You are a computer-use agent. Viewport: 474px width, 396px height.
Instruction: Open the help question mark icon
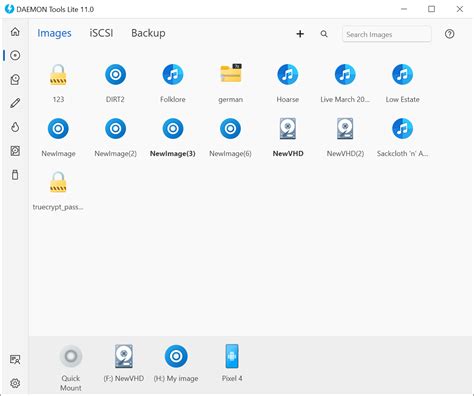click(449, 34)
